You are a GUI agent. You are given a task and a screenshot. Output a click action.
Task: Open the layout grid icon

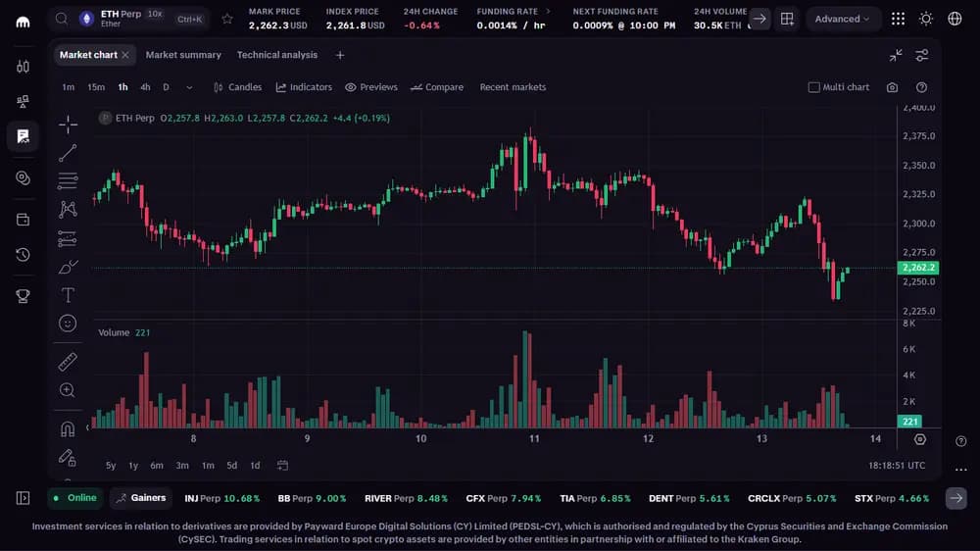pos(787,19)
